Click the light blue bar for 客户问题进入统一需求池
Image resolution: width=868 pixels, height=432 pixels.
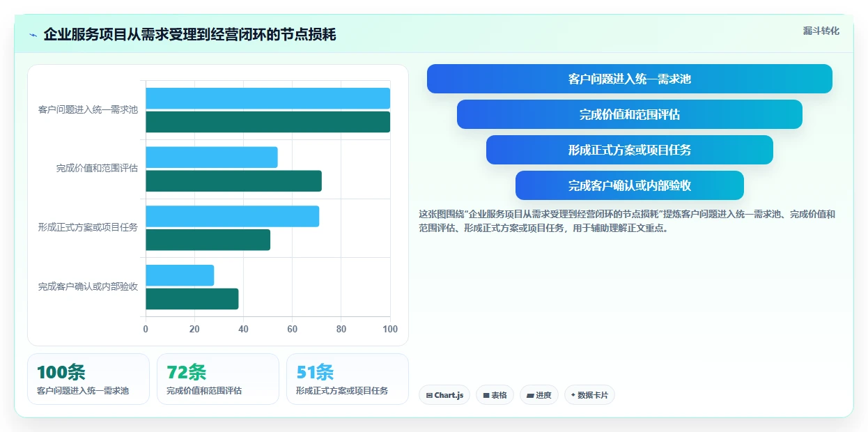click(268, 98)
